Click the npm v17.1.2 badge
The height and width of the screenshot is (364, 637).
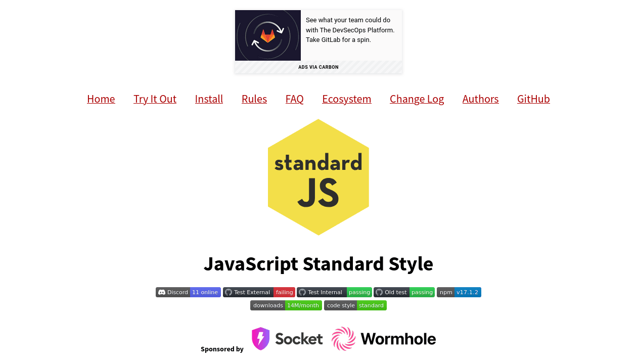(x=459, y=292)
